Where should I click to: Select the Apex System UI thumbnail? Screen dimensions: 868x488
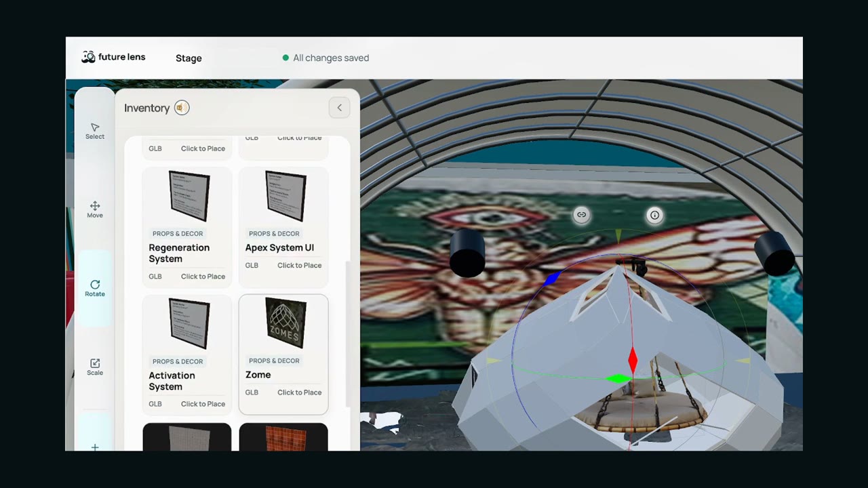285,196
